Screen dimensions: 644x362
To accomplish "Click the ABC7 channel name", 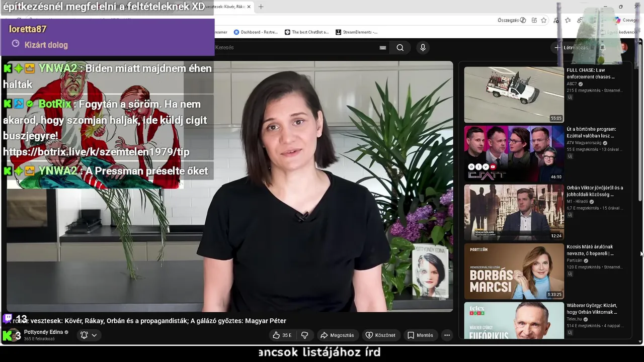I will pos(572,84).
